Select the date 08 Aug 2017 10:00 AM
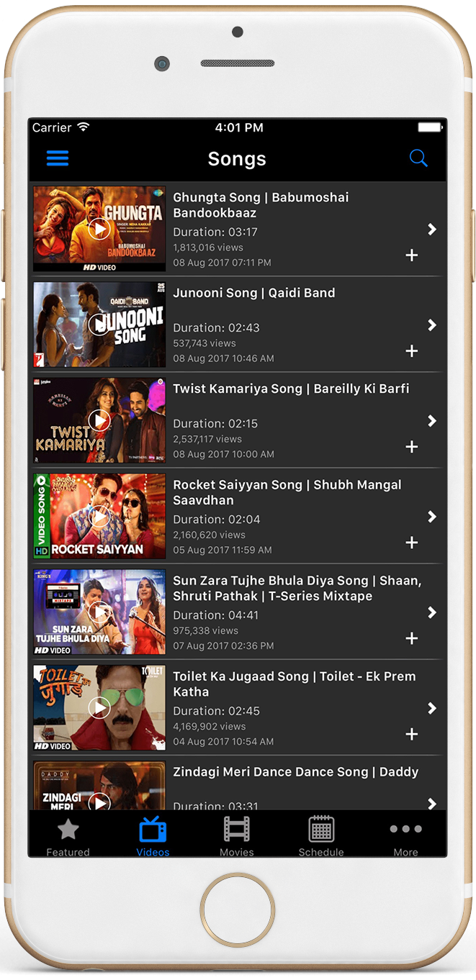 coord(224,454)
